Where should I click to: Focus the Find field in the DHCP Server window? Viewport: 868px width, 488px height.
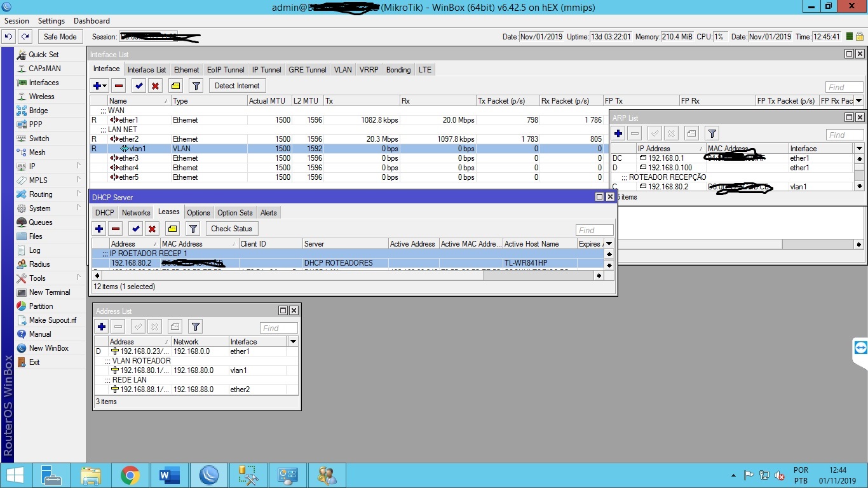coord(595,230)
